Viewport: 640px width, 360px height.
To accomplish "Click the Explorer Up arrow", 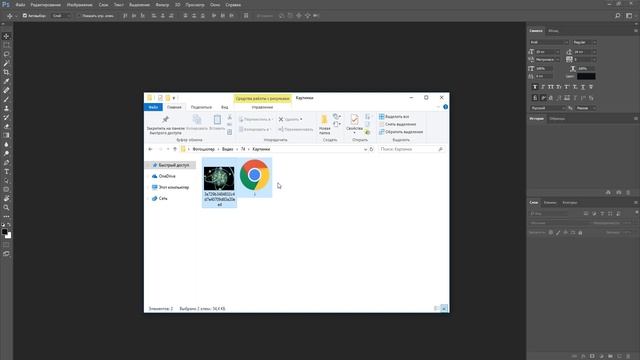I will coord(175,149).
